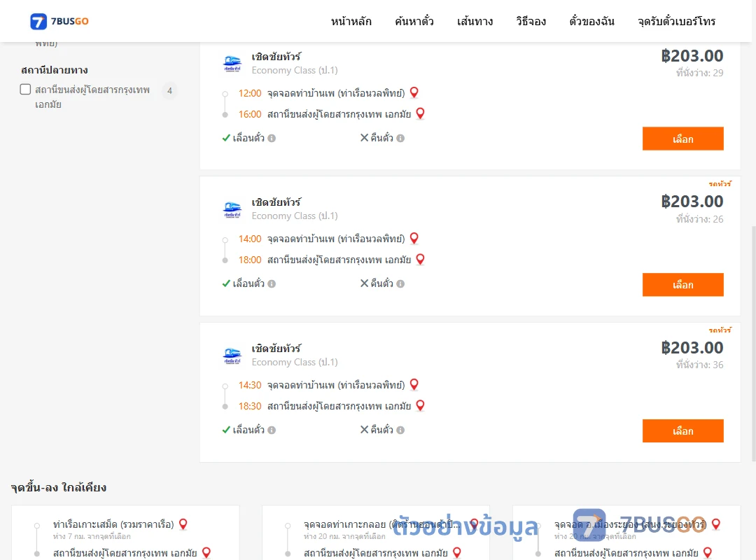This screenshot has height=560, width=756.
Task: Click info icon beside คืนตั๋ว on 14:30 trip
Action: (400, 430)
